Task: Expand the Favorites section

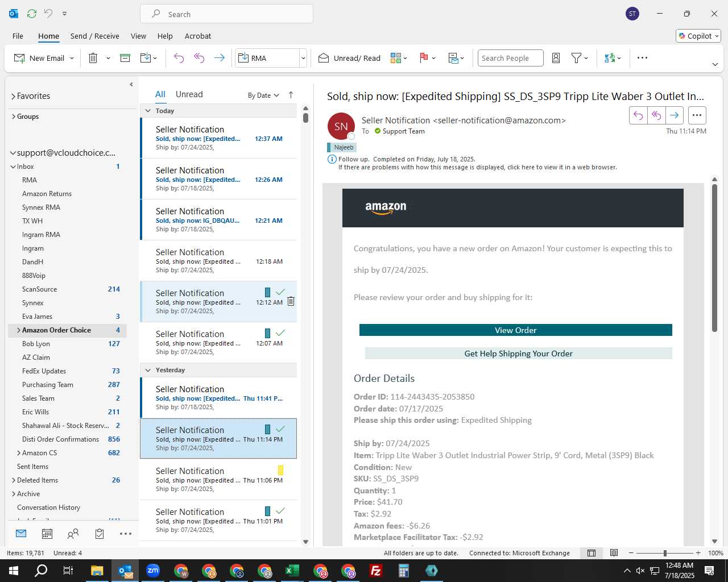Action: [13, 97]
